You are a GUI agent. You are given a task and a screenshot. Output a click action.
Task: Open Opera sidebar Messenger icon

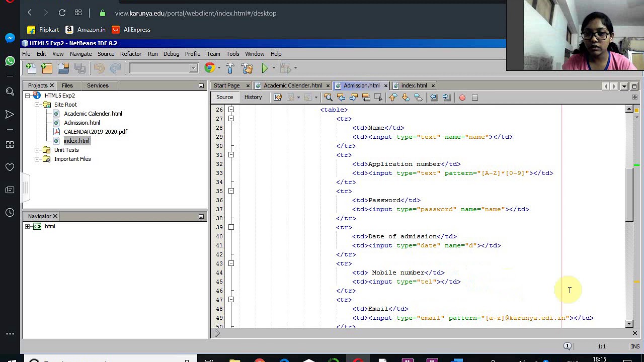click(x=10, y=38)
